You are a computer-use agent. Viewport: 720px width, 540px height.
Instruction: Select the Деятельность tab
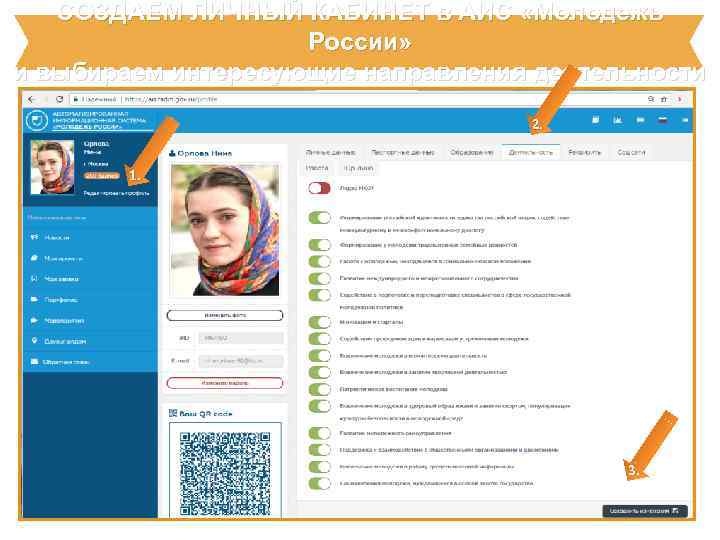click(530, 152)
